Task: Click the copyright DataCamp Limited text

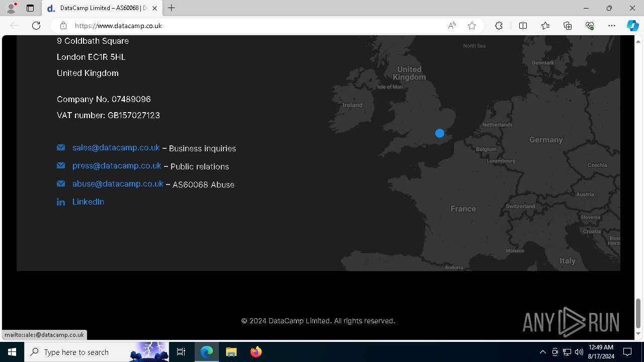Action: coord(318,321)
